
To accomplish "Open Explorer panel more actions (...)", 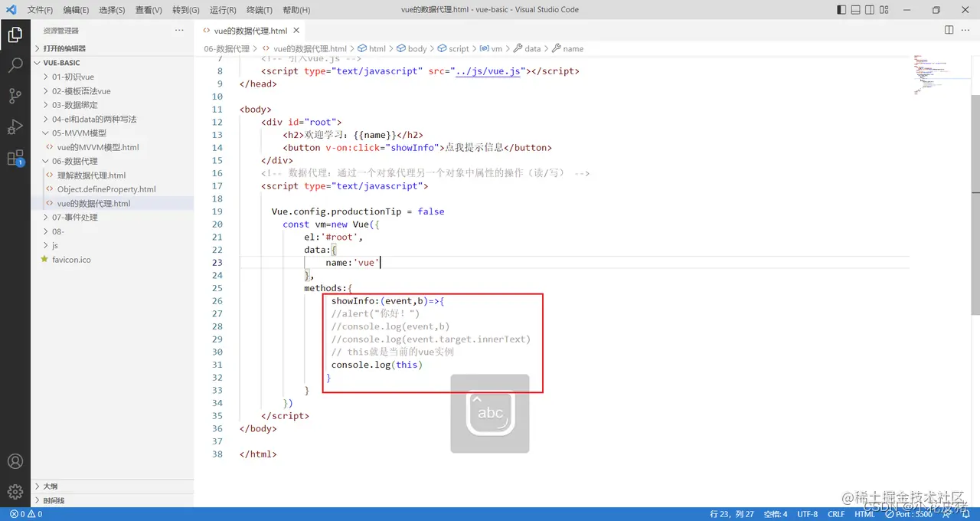I will 179,30.
